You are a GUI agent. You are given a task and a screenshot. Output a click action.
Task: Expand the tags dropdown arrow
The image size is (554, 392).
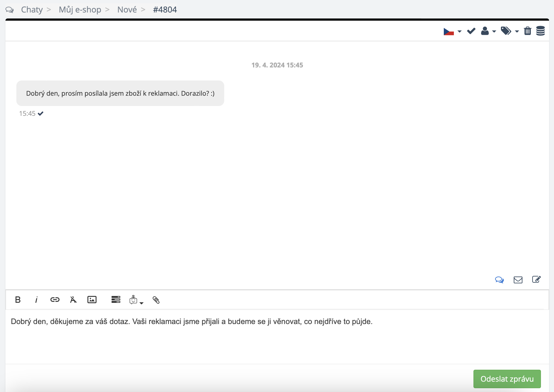click(x=517, y=32)
